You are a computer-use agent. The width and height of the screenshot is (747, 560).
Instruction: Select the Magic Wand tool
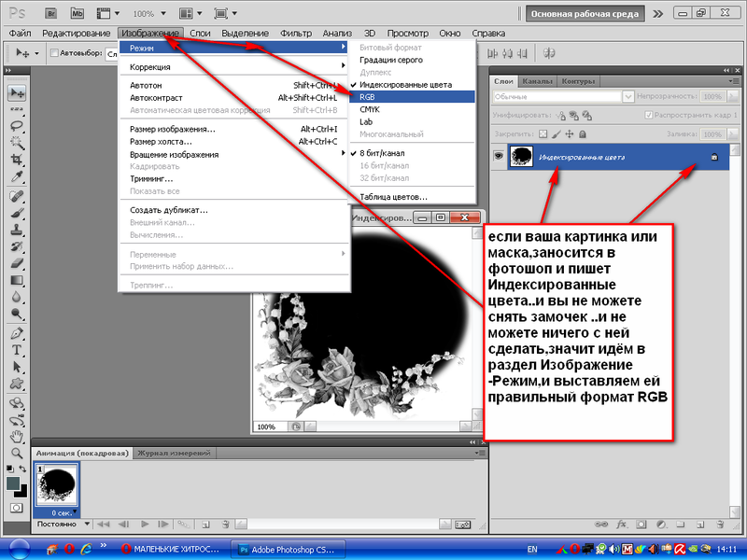click(17, 143)
